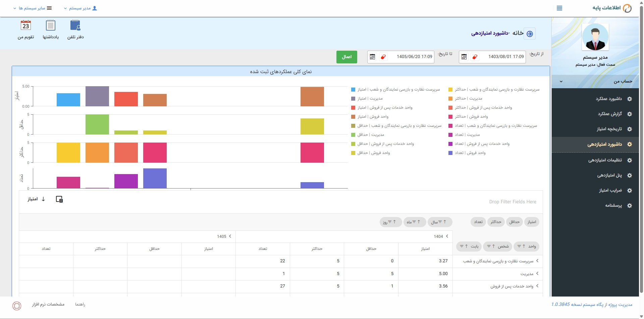The height and width of the screenshot is (319, 644).
Task: Click the green اعمال button
Action: [x=347, y=57]
